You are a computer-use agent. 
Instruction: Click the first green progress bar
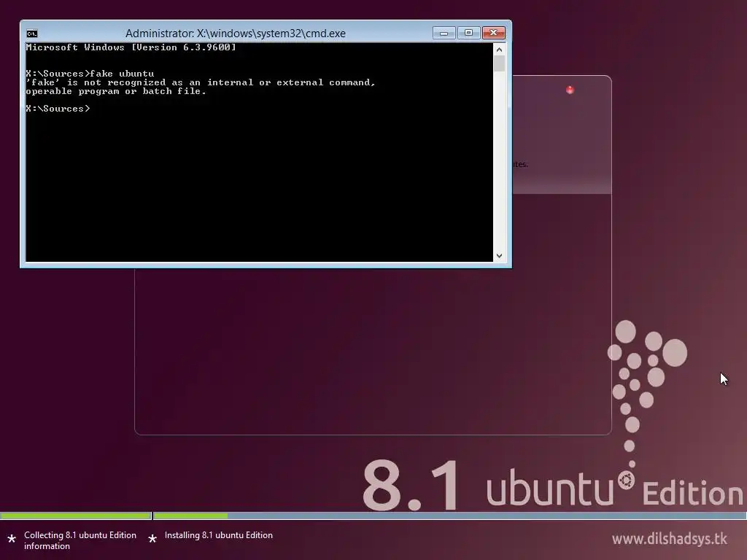click(x=75, y=516)
